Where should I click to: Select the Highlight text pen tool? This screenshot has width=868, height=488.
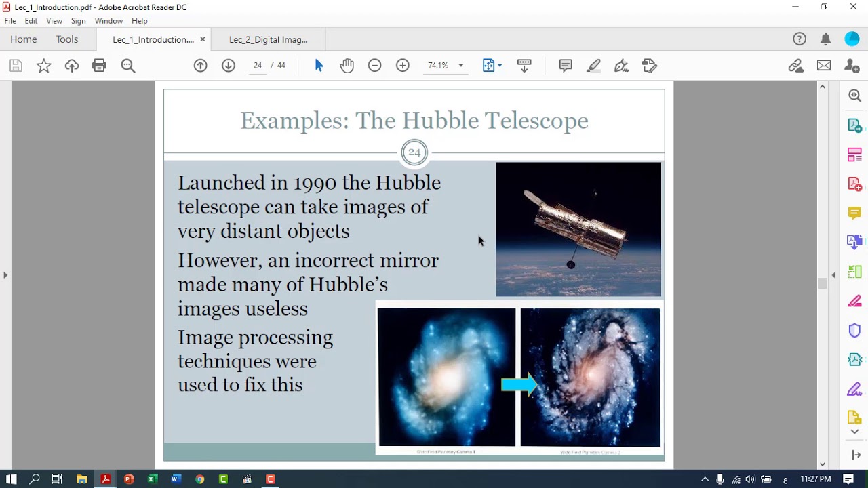[x=594, y=66]
